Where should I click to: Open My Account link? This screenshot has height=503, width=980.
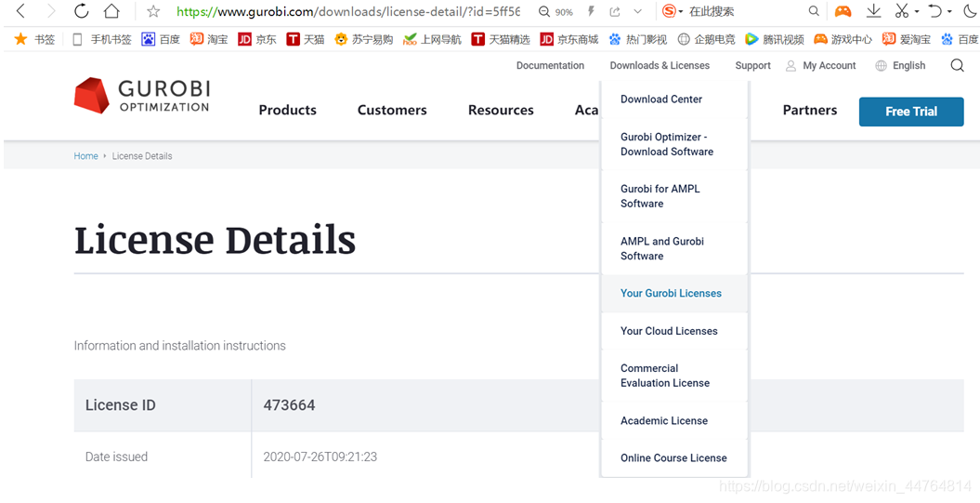click(821, 66)
